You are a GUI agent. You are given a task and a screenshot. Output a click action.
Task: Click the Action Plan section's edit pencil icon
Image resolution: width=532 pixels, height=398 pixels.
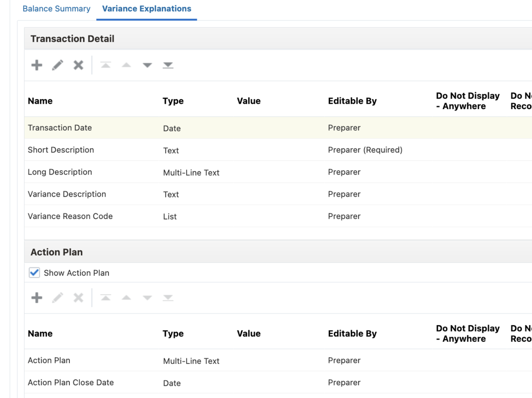tap(57, 298)
